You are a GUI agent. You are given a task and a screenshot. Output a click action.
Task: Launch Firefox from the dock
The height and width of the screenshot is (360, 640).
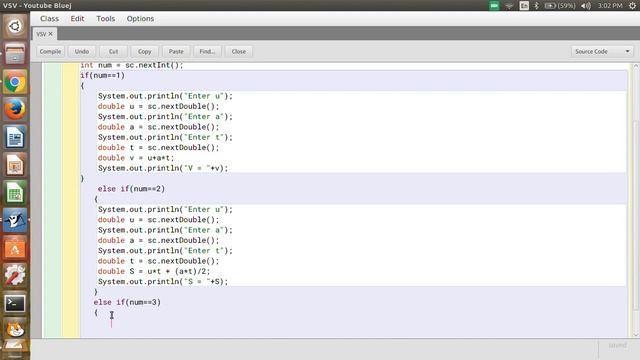[15, 109]
